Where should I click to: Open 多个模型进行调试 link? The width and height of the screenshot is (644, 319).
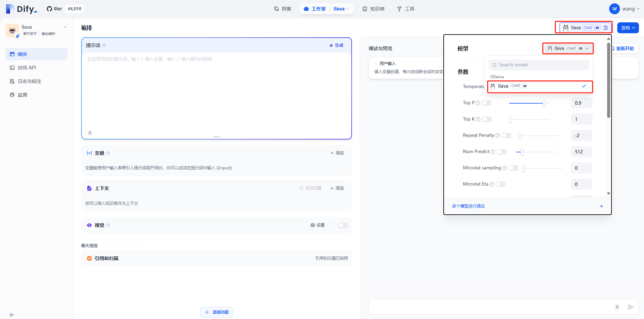click(468, 206)
